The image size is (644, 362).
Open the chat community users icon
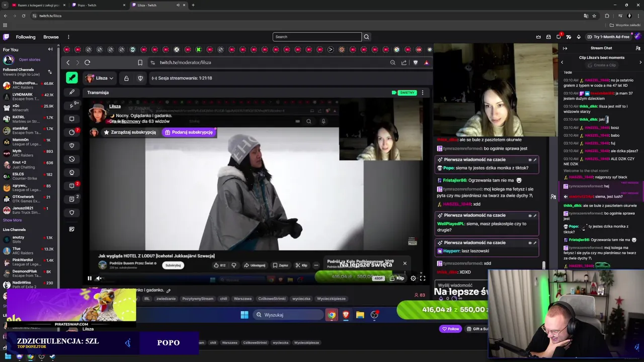(638, 48)
